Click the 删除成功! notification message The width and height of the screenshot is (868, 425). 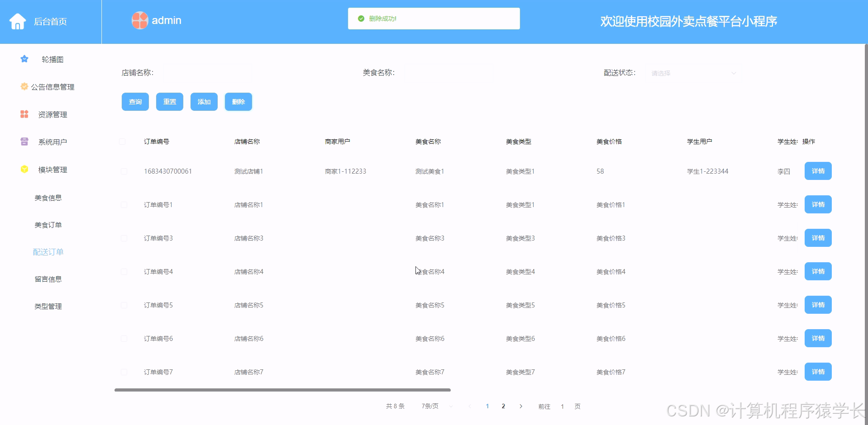(x=383, y=19)
